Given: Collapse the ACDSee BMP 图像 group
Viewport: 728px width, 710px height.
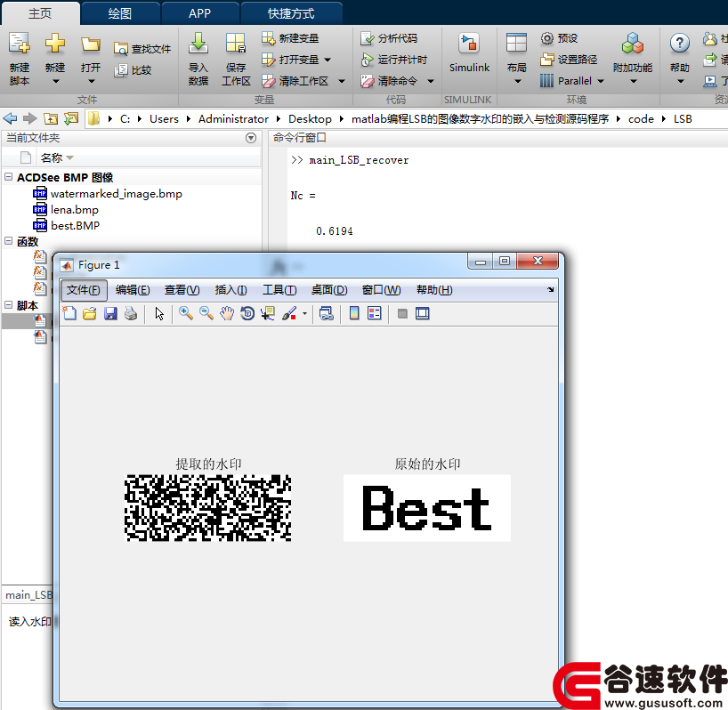Looking at the screenshot, I should 8,176.
